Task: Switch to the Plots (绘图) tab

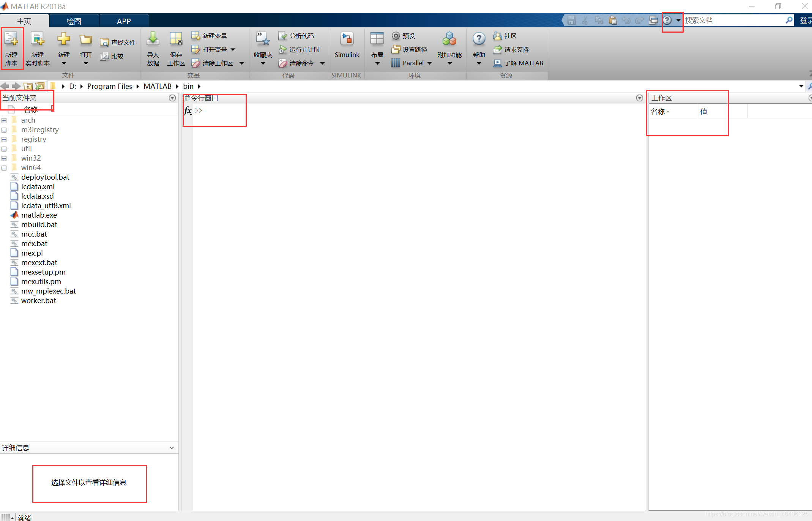Action: (x=74, y=21)
